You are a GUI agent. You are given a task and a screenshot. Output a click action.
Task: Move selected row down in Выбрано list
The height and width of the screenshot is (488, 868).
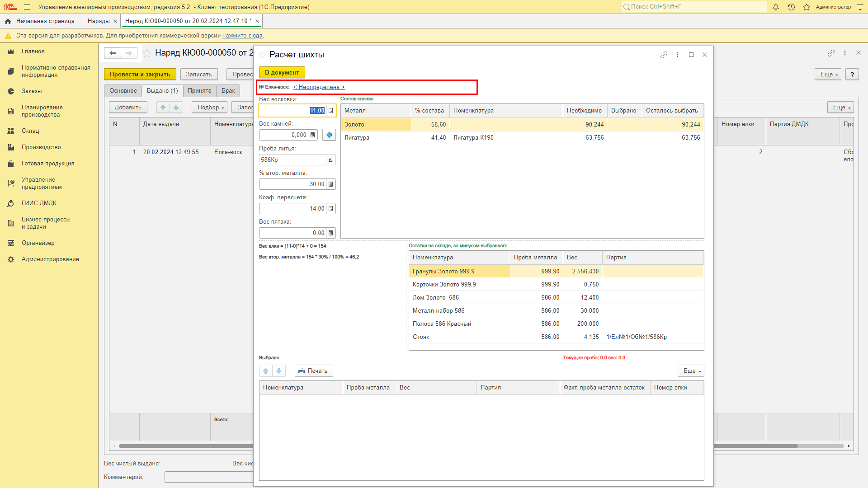coord(279,371)
